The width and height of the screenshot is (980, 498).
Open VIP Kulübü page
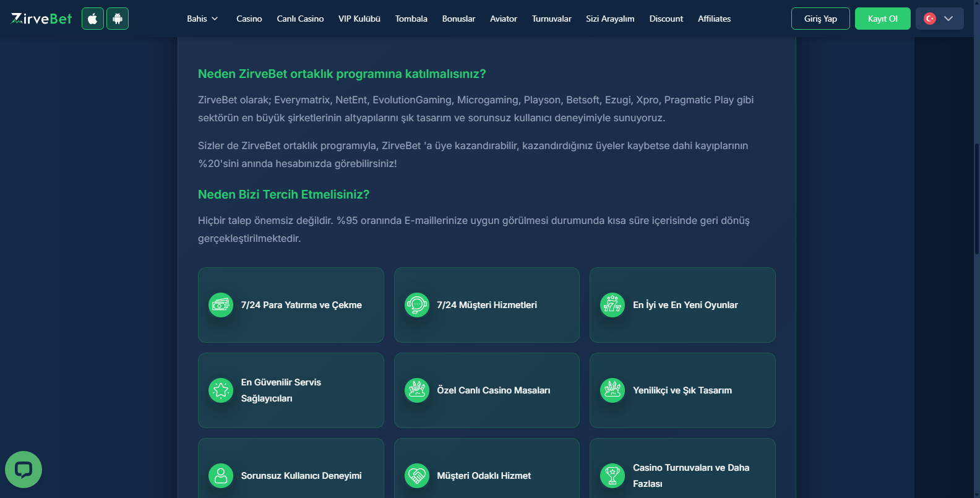tap(359, 19)
